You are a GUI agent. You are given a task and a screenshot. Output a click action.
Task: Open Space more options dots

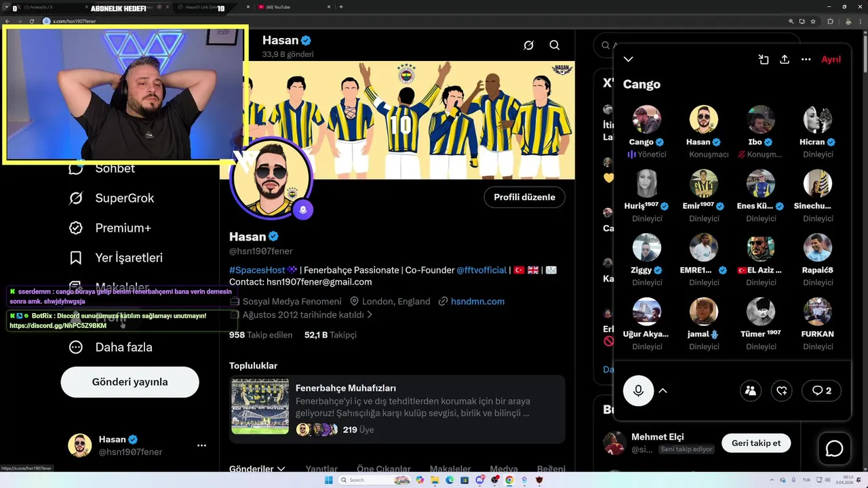pyautogui.click(x=806, y=59)
